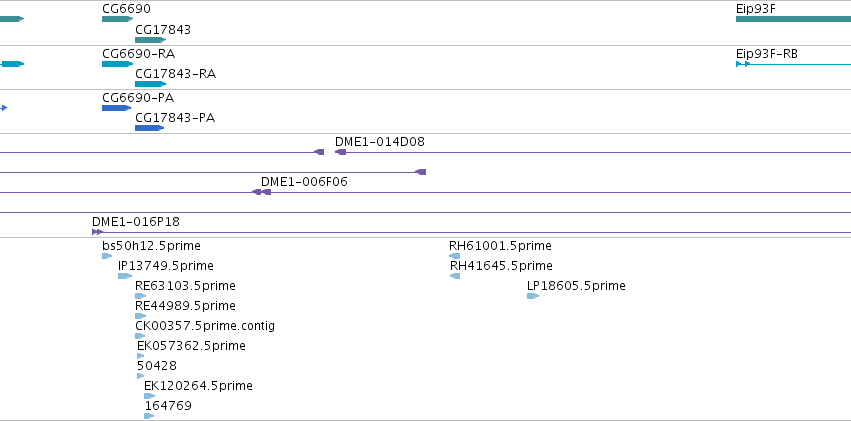Click the 164769 feature arrow
Viewport: 851px width, 421px height.
pyautogui.click(x=149, y=416)
